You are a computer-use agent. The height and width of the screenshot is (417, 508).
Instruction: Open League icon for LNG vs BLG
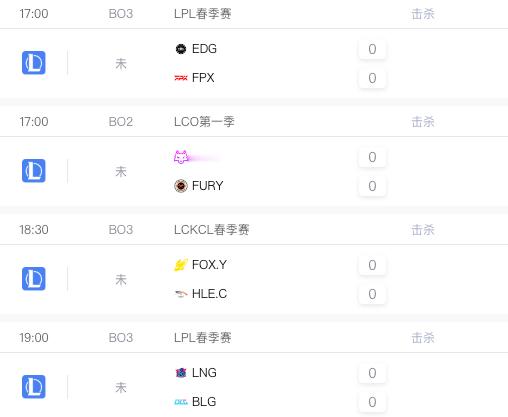coord(34,387)
